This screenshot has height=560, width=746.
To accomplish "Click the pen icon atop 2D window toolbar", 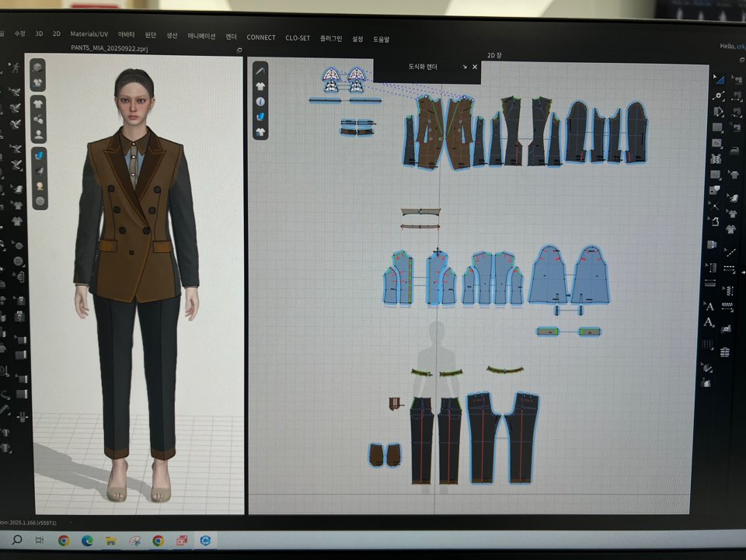I will click(x=260, y=71).
